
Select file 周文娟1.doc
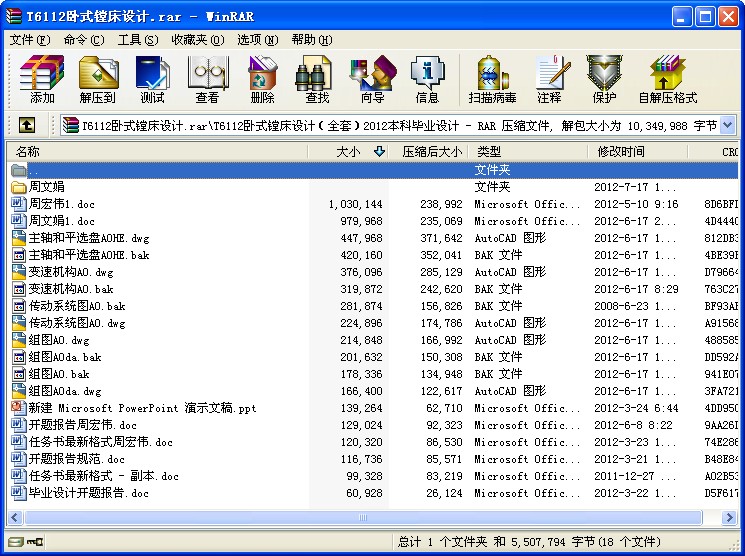[62, 221]
